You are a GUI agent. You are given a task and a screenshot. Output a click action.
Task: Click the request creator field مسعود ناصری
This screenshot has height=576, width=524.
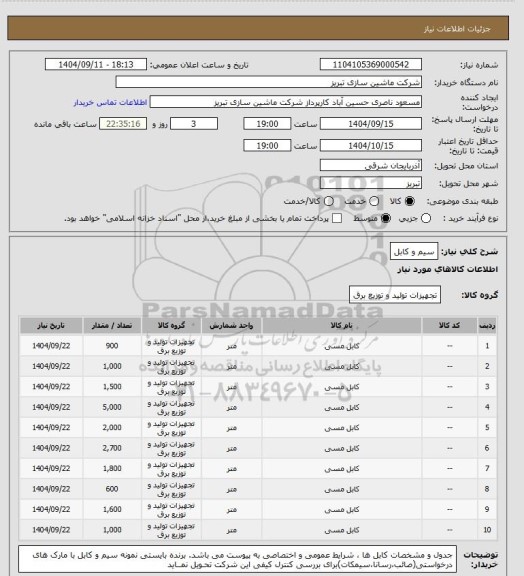tap(286, 102)
